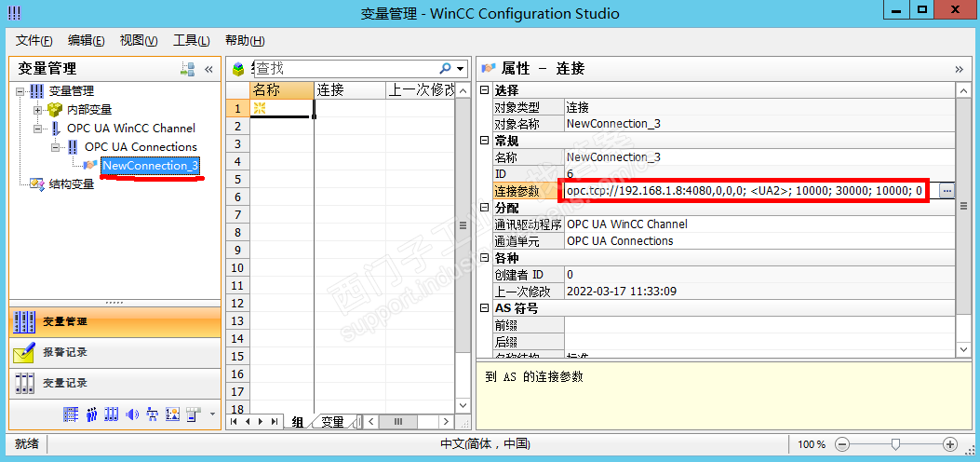This screenshot has width=980, height=462.
Task: Collapse the 分配 property group
Action: point(484,208)
